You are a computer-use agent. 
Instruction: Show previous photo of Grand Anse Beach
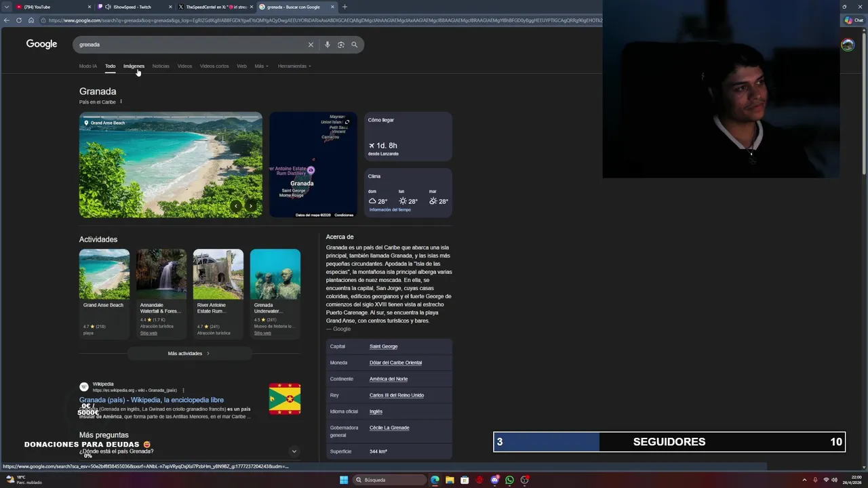pos(235,206)
